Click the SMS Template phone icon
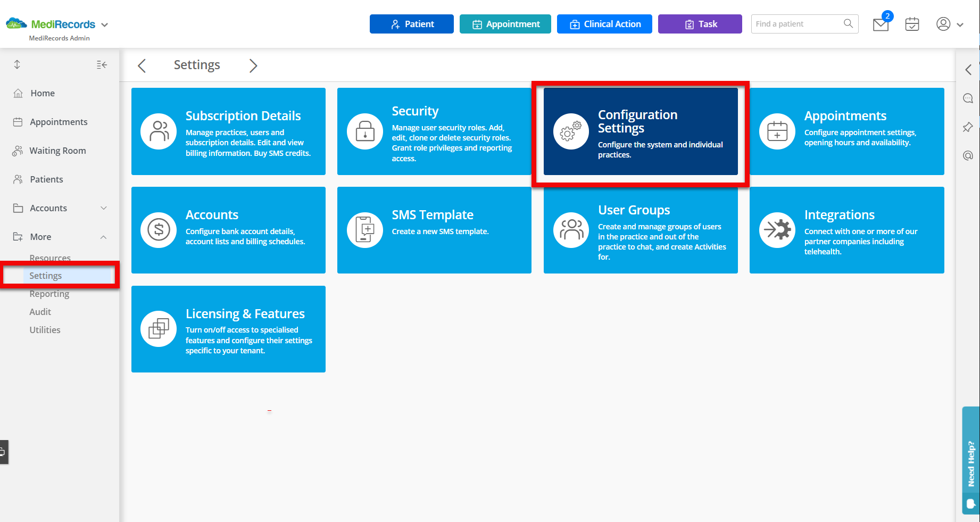This screenshot has height=522, width=980. [x=365, y=230]
